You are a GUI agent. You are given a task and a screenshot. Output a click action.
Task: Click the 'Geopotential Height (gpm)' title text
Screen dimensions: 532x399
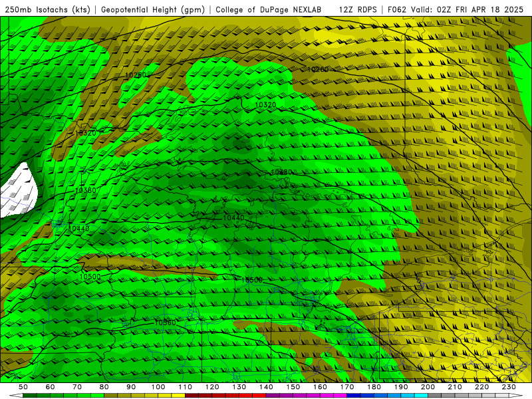[153, 10]
